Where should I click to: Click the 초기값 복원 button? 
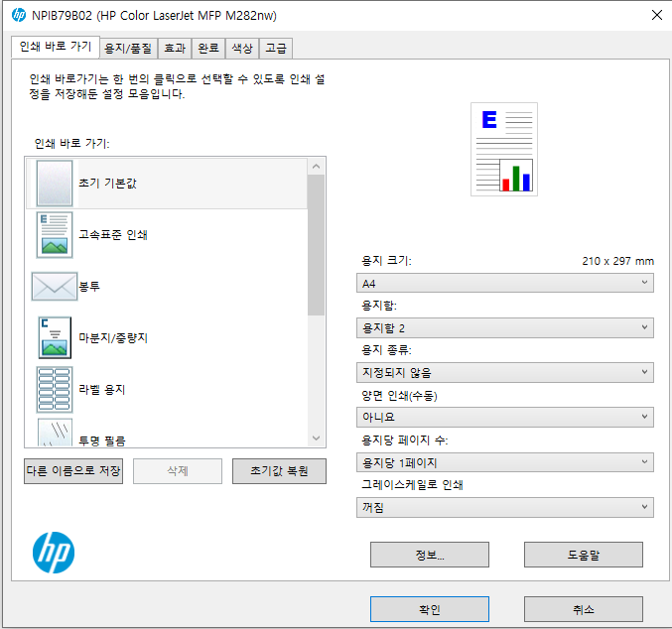coord(279,471)
